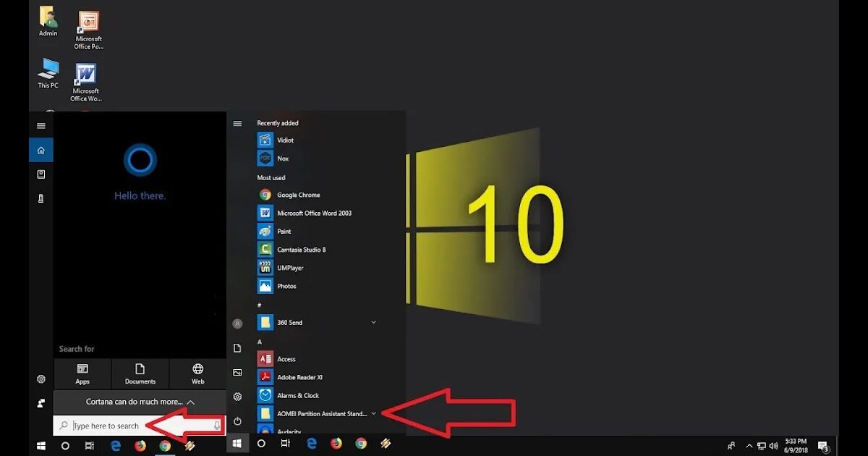Click Cortana circle right of the search-box Start button
The height and width of the screenshot is (456, 868).
[65, 446]
